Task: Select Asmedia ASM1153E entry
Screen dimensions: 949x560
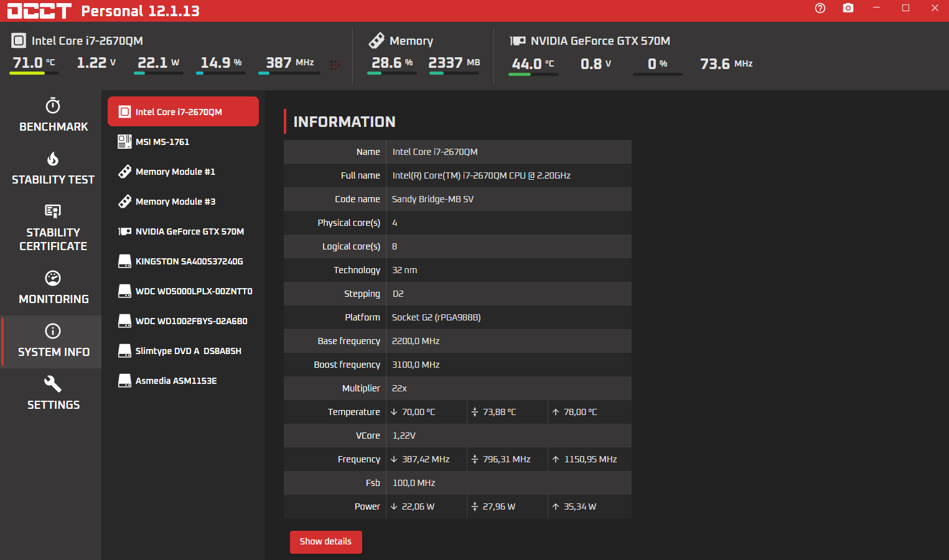Action: click(183, 381)
